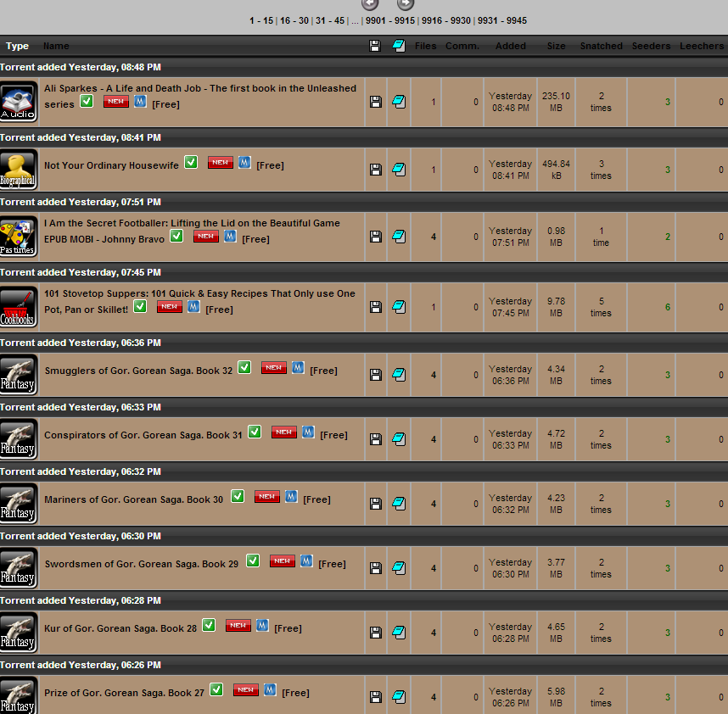Go to the next page arrow button
Image resolution: width=728 pixels, height=714 pixels.
click(406, 4)
